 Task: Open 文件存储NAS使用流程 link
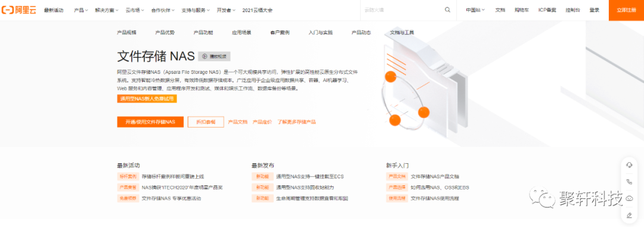click(435, 198)
